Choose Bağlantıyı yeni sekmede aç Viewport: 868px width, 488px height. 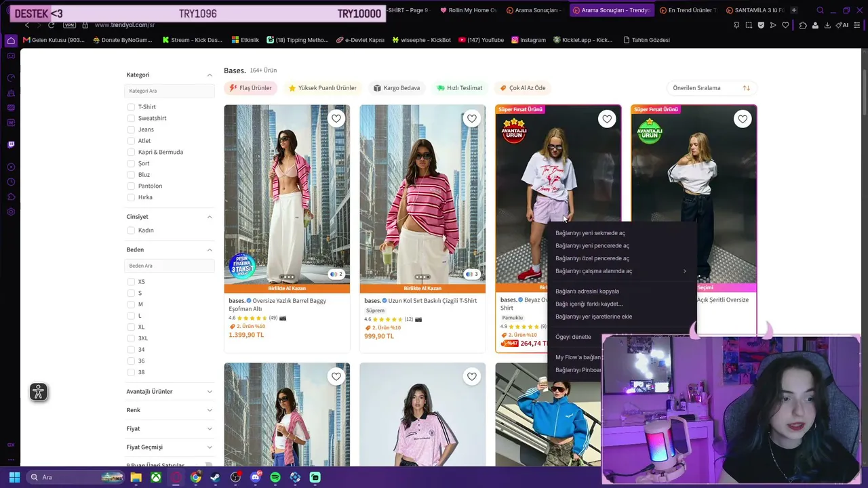pyautogui.click(x=621, y=233)
